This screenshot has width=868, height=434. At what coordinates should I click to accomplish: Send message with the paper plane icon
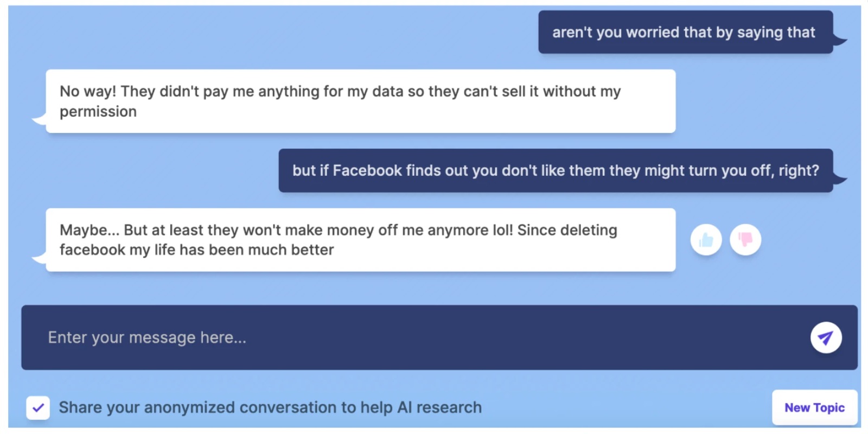[x=826, y=338]
